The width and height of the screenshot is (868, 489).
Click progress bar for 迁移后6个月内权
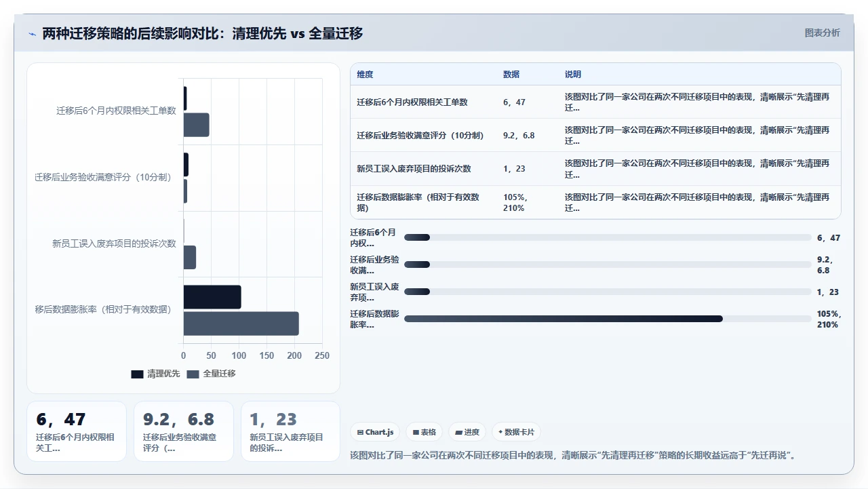608,237
